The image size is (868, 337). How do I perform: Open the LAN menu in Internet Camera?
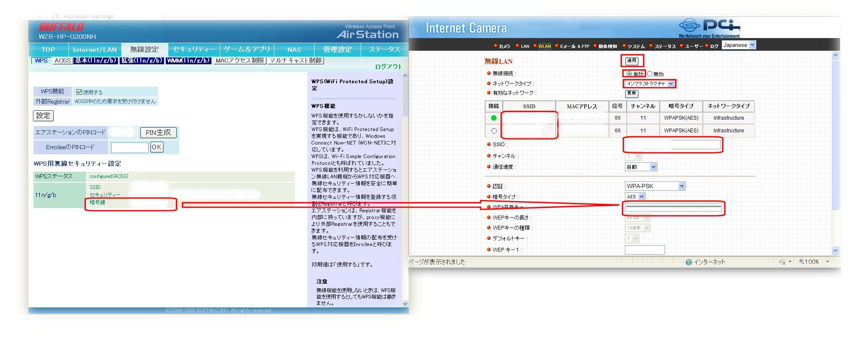(x=525, y=46)
